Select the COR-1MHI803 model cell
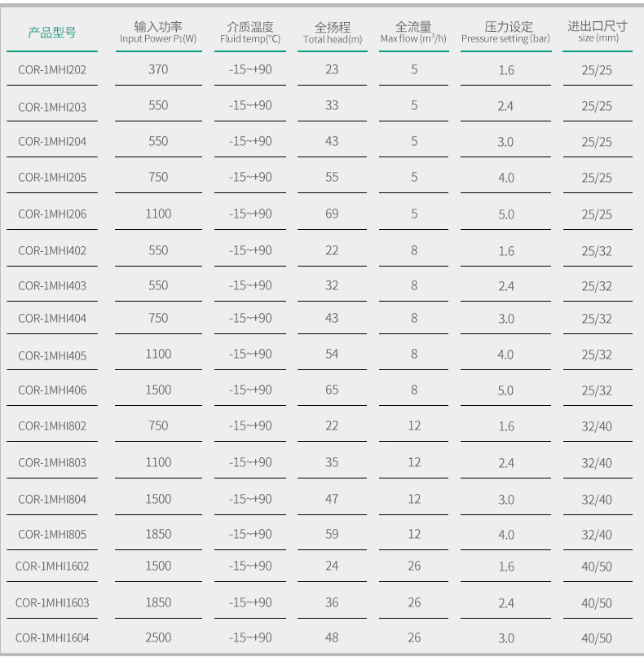 click(52, 463)
